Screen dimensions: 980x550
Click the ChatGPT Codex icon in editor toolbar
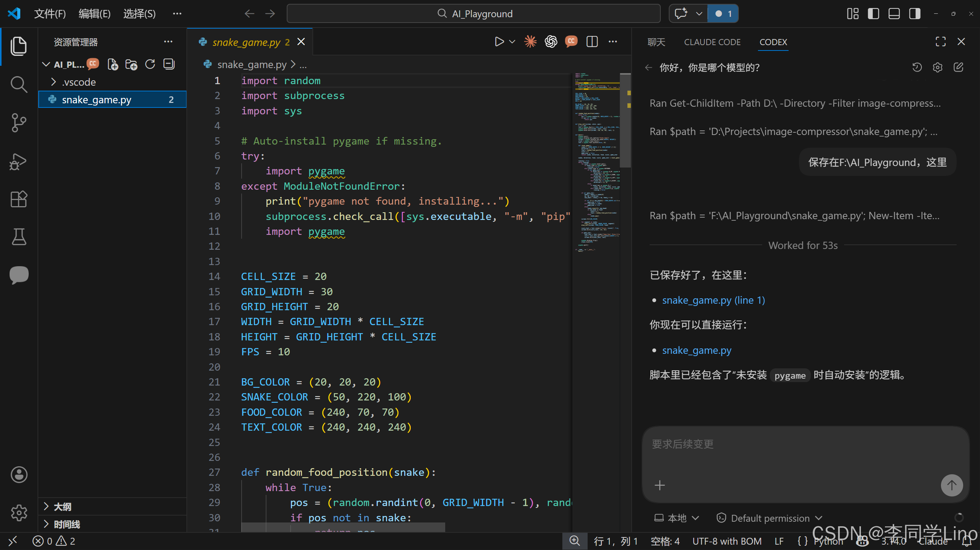click(x=551, y=41)
